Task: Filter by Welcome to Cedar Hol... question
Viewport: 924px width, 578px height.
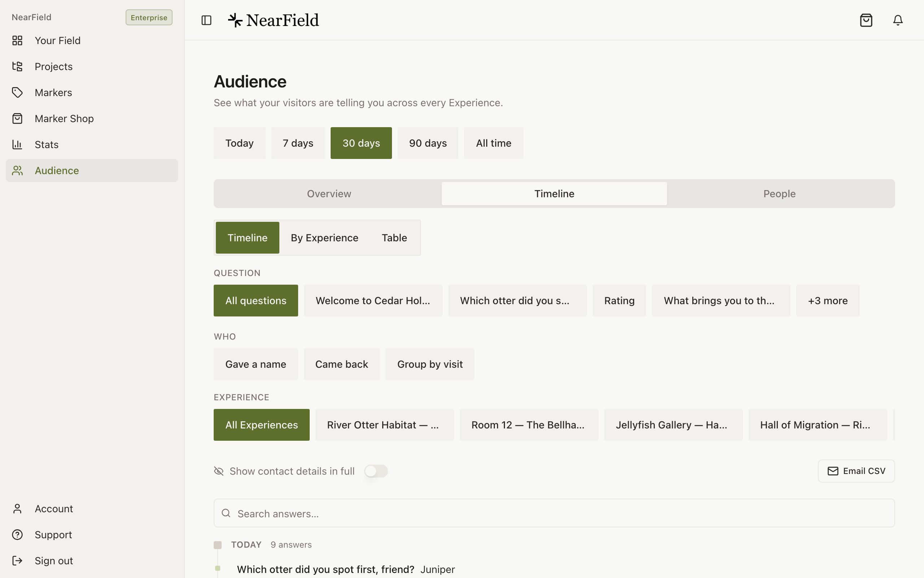Action: point(373,301)
